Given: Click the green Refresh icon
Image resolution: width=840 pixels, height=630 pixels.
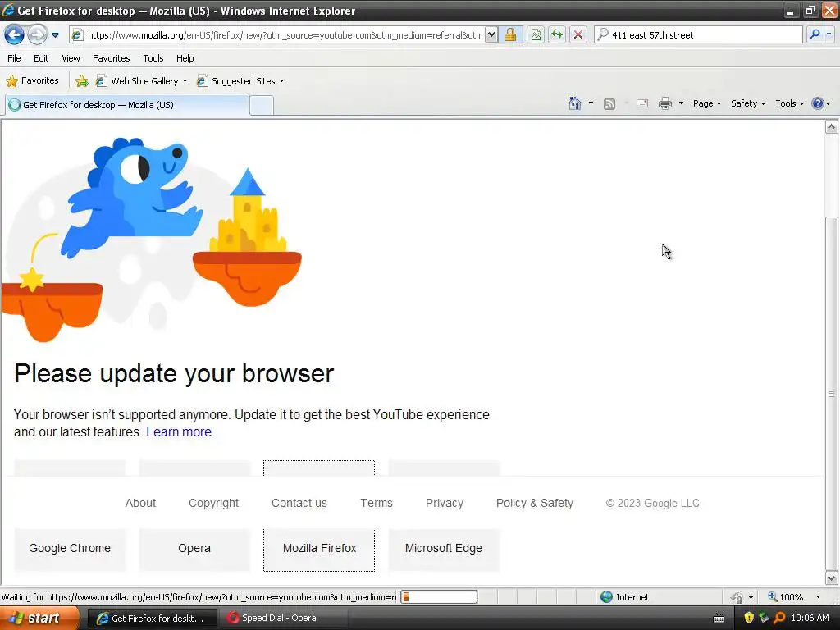Looking at the screenshot, I should [557, 34].
